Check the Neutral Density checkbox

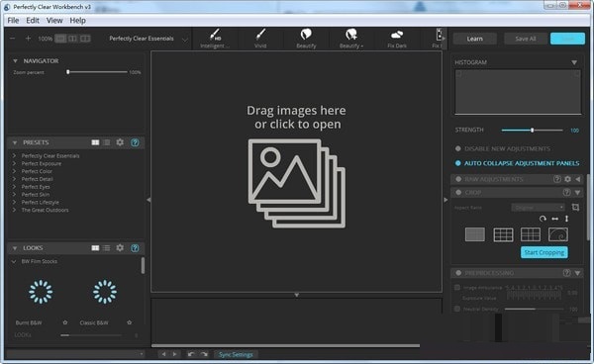(457, 309)
